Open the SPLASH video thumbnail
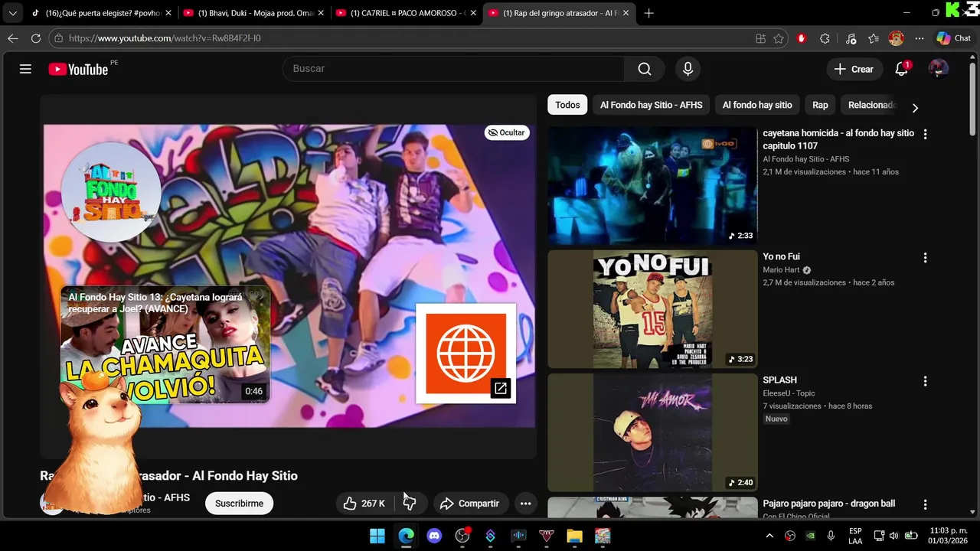The height and width of the screenshot is (551, 980). pyautogui.click(x=652, y=432)
